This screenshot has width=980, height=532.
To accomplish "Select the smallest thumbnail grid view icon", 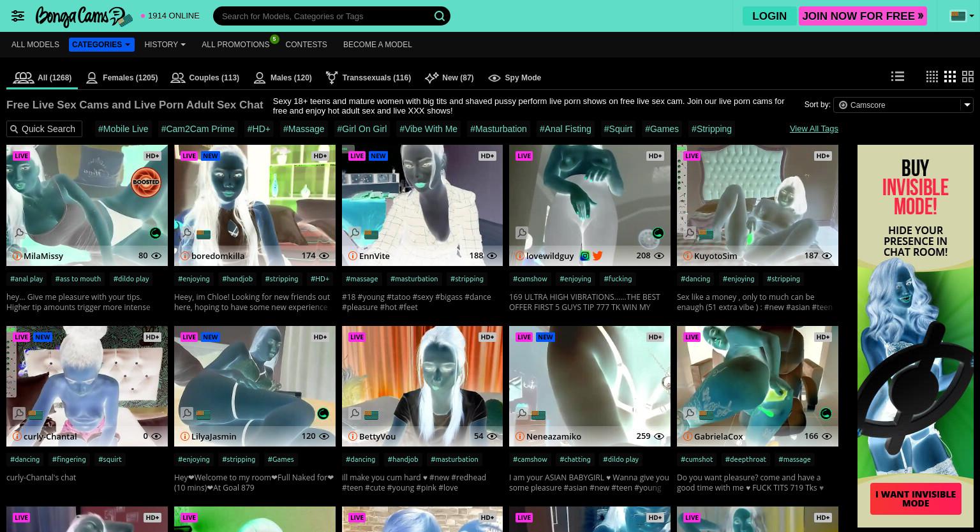I will click(932, 77).
